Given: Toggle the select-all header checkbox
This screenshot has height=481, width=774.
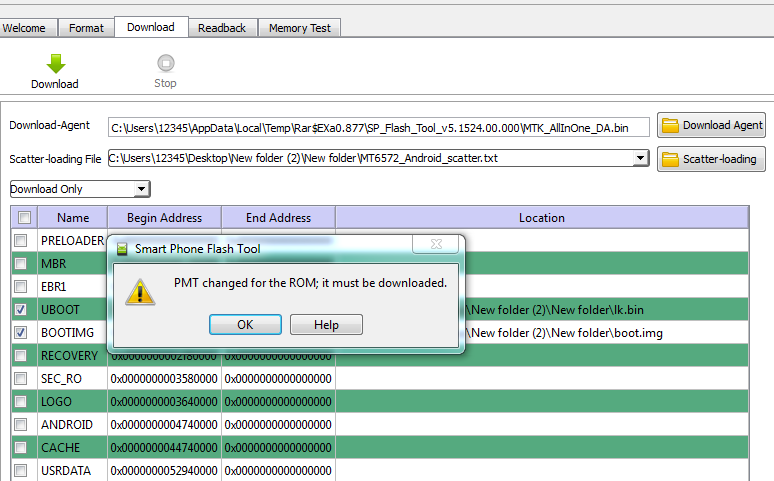Looking at the screenshot, I should [24, 217].
